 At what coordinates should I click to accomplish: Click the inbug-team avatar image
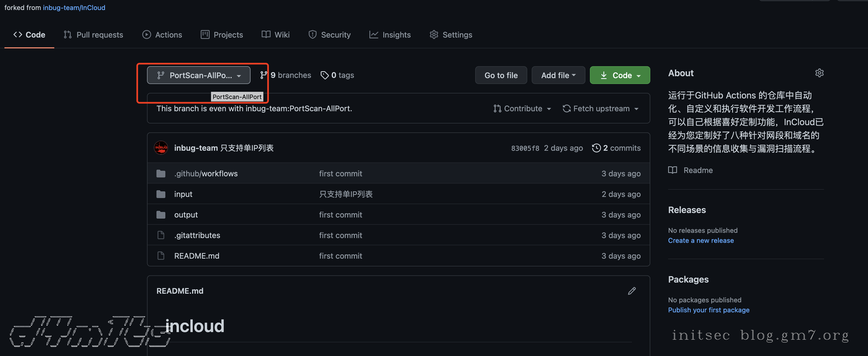(161, 148)
